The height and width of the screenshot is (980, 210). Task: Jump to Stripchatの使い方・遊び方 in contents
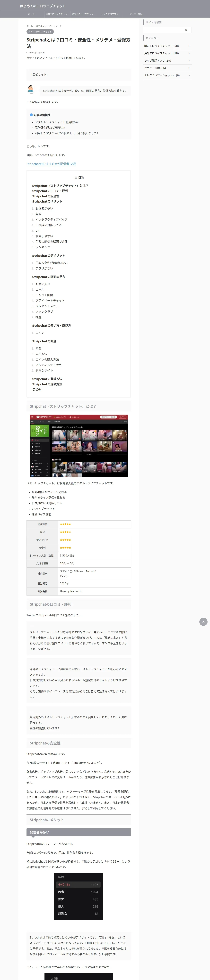pos(52,326)
